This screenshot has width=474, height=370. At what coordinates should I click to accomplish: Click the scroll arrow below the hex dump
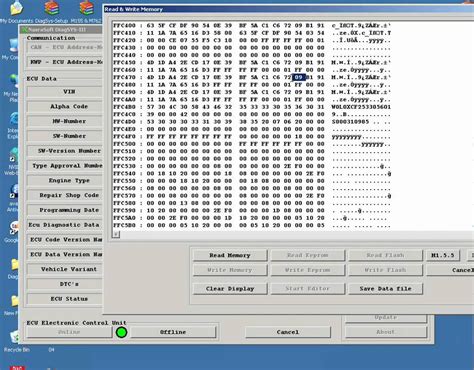[x=116, y=234]
